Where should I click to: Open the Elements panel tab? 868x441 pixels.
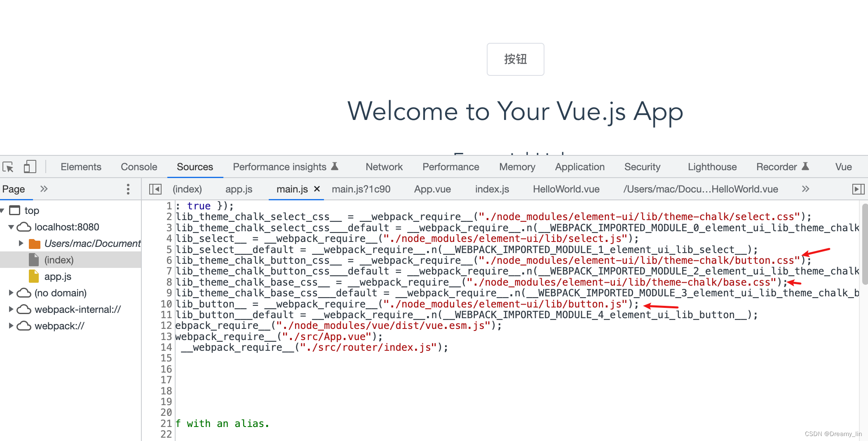point(81,167)
